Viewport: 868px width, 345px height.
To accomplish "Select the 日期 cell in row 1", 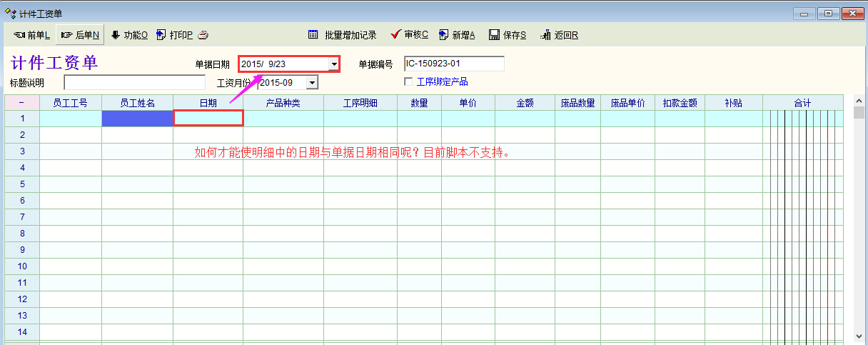I will [208, 119].
